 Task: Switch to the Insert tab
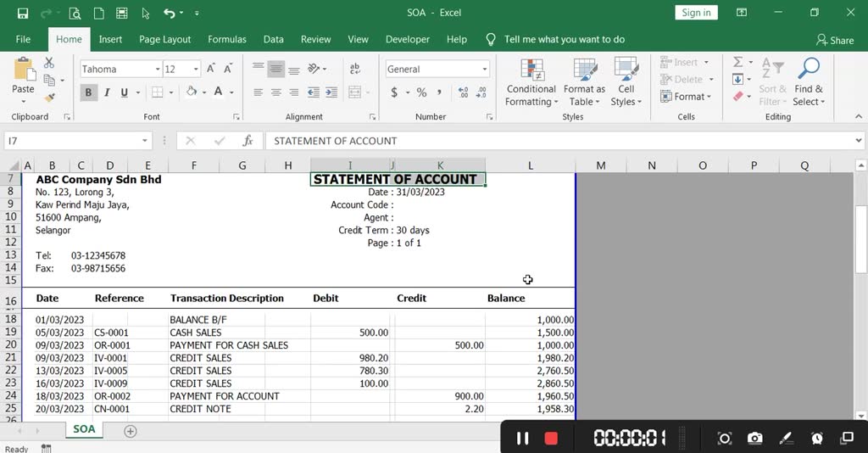[x=110, y=39]
